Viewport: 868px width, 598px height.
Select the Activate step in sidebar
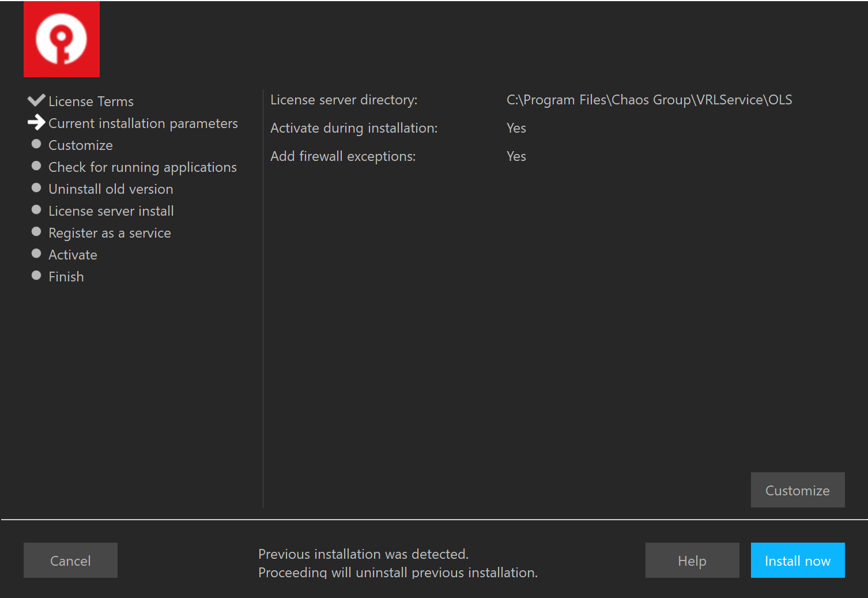tap(73, 254)
